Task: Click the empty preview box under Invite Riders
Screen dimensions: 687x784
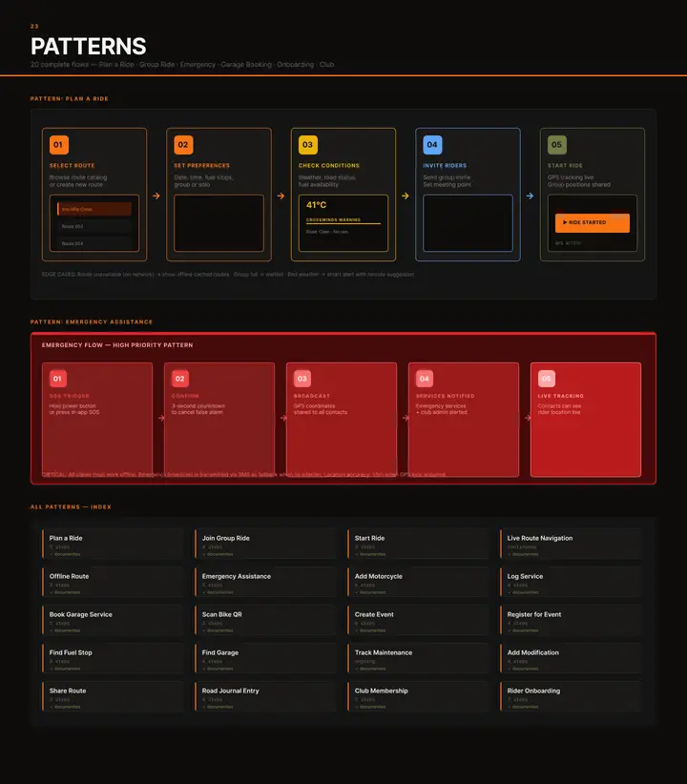Action: pyautogui.click(x=468, y=223)
